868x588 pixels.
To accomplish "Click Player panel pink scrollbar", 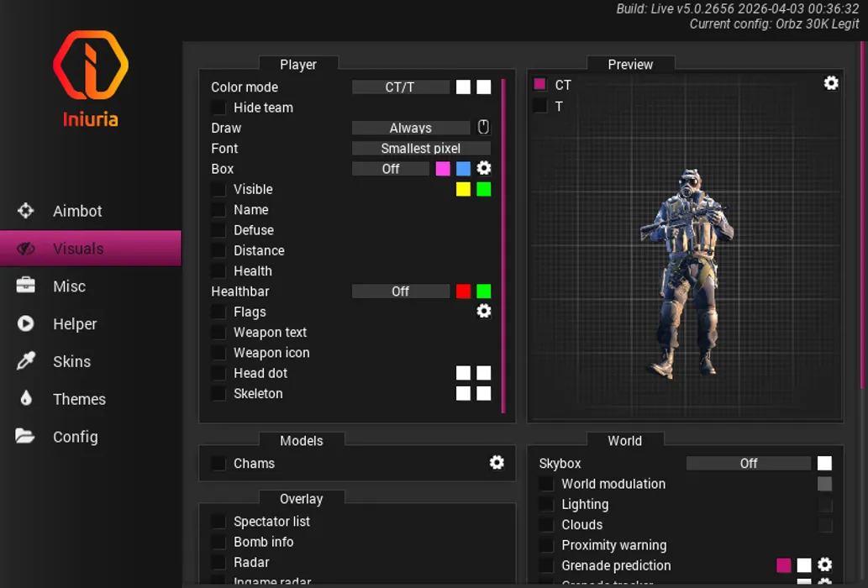I will (x=504, y=245).
